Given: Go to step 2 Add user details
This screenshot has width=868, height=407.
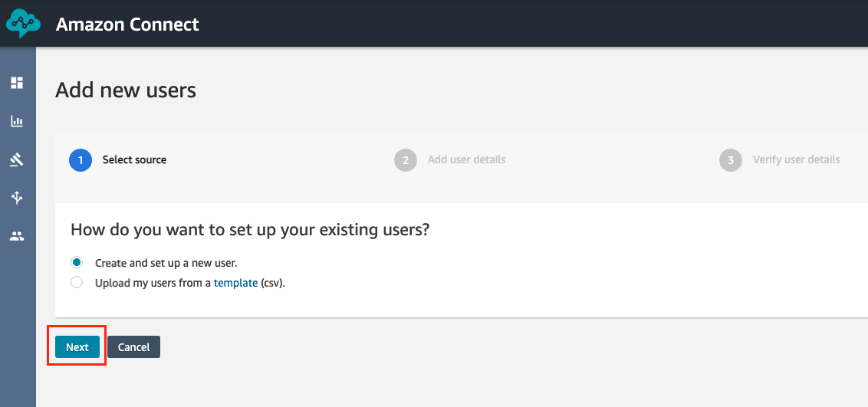Looking at the screenshot, I should [x=449, y=160].
